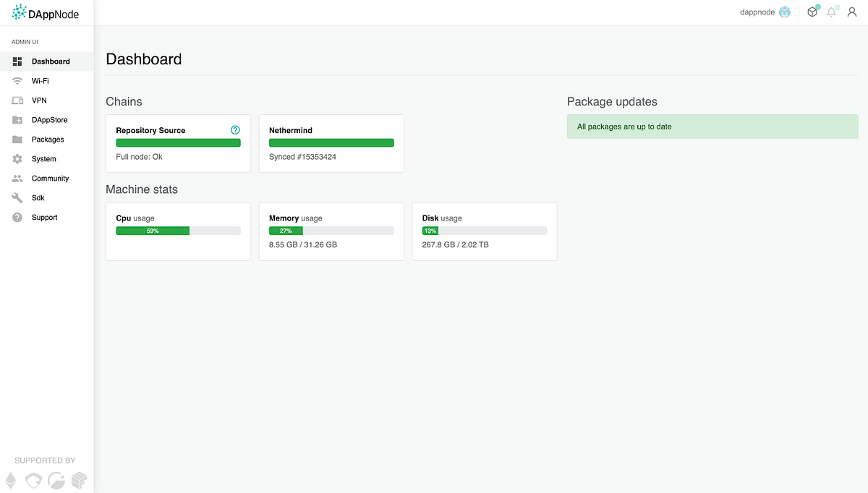Expand the Package updates section heading

612,101
